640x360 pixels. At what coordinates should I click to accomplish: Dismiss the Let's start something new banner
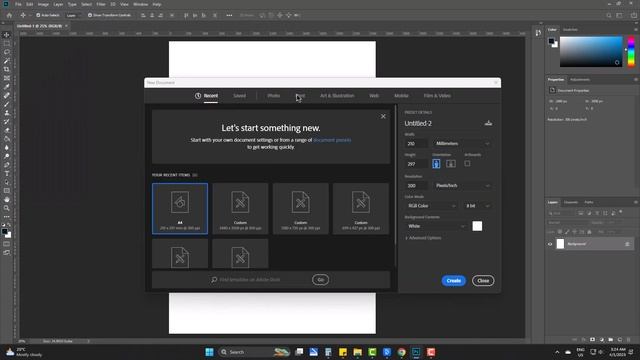point(383,116)
